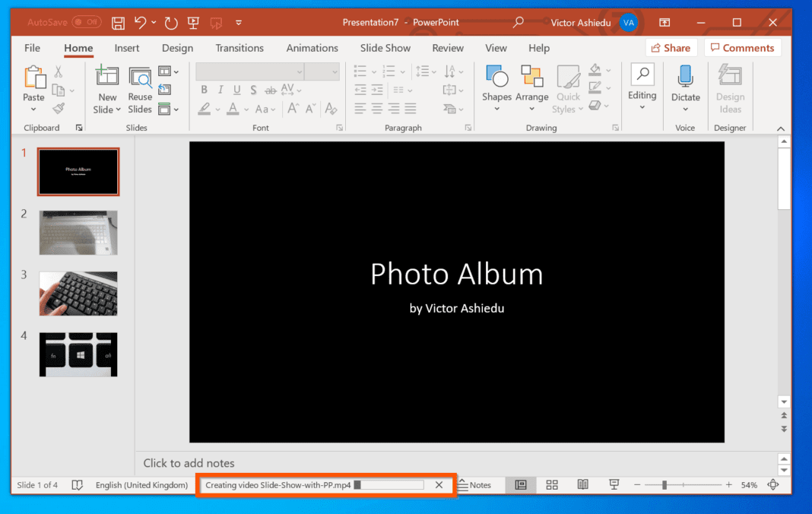The height and width of the screenshot is (514, 812).
Task: Open the Font dropdown
Action: [300, 71]
